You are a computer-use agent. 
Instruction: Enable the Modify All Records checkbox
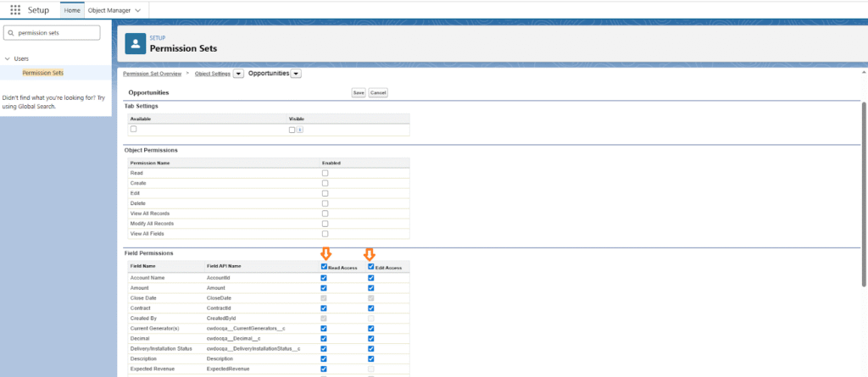click(325, 223)
